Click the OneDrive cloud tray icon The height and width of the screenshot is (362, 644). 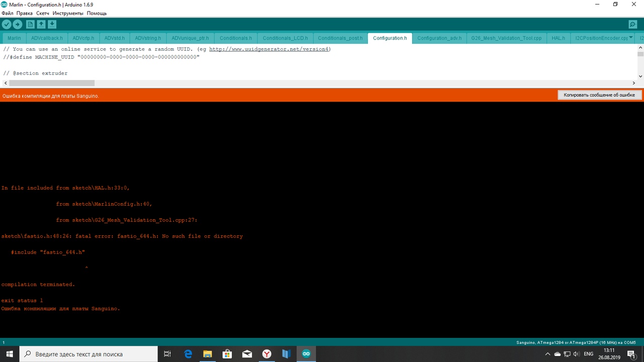pyautogui.click(x=557, y=354)
